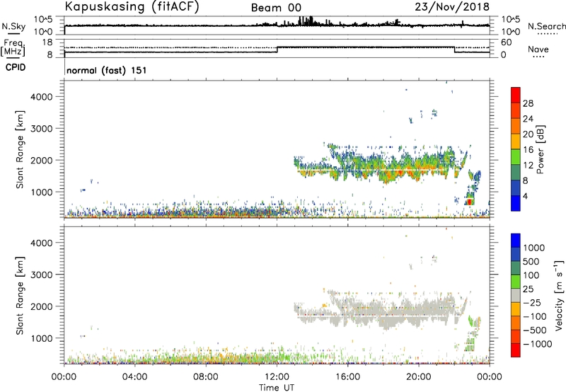The height and width of the screenshot is (392, 566).
Task: Click the 1000 range tick on Velocity panel
Action: 42,338
